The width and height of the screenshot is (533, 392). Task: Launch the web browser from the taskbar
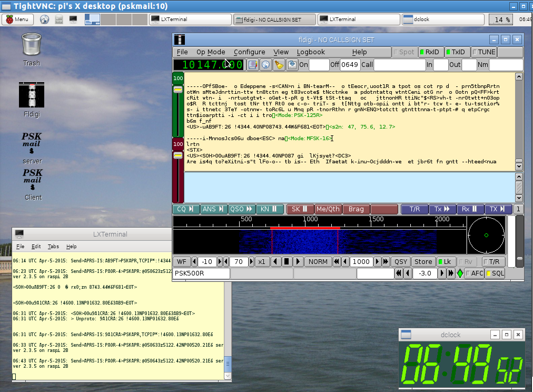[x=44, y=19]
